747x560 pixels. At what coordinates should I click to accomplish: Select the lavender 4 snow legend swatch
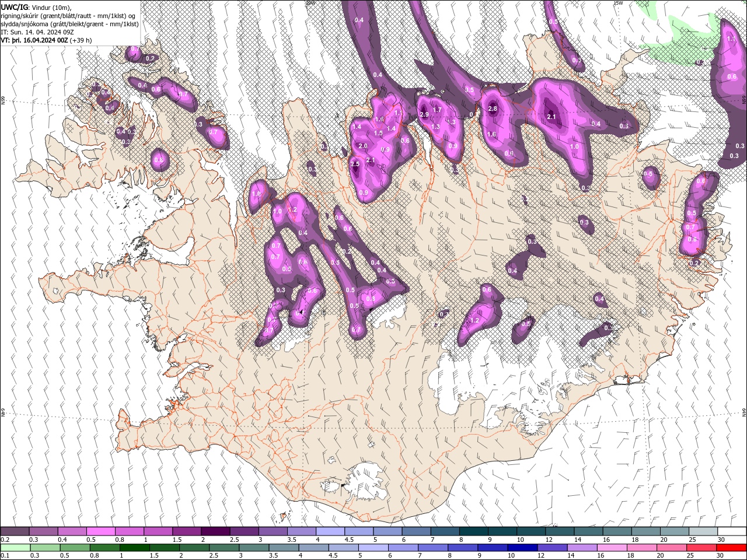tap(330, 531)
